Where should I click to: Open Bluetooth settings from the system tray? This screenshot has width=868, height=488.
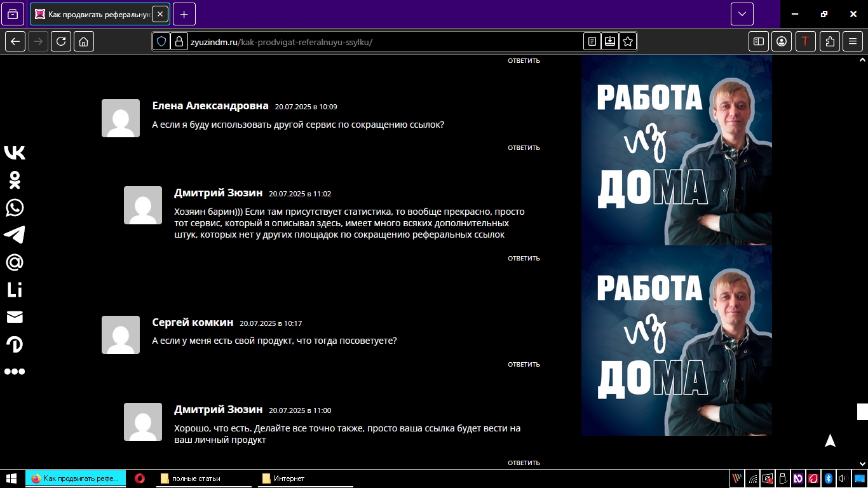(828, 478)
